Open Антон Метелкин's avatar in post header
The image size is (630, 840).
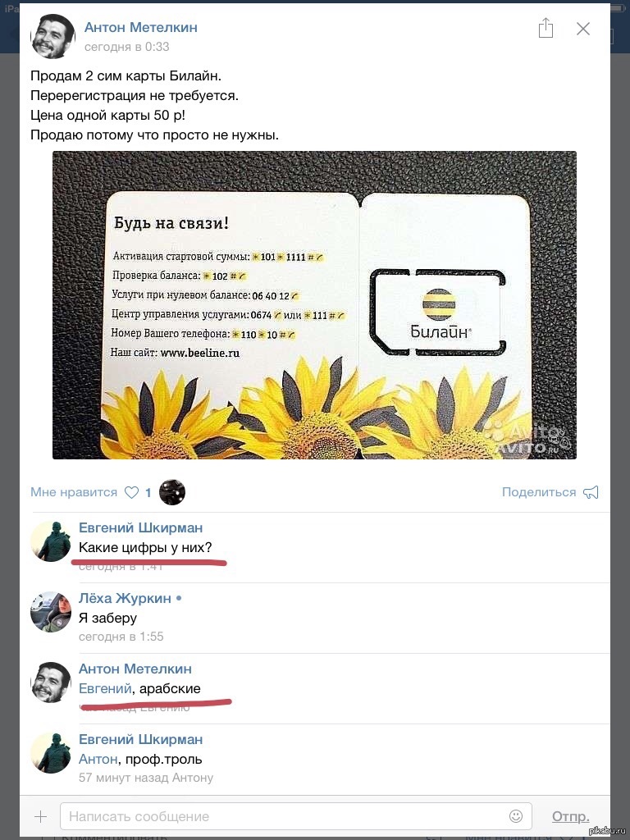pyautogui.click(x=52, y=36)
